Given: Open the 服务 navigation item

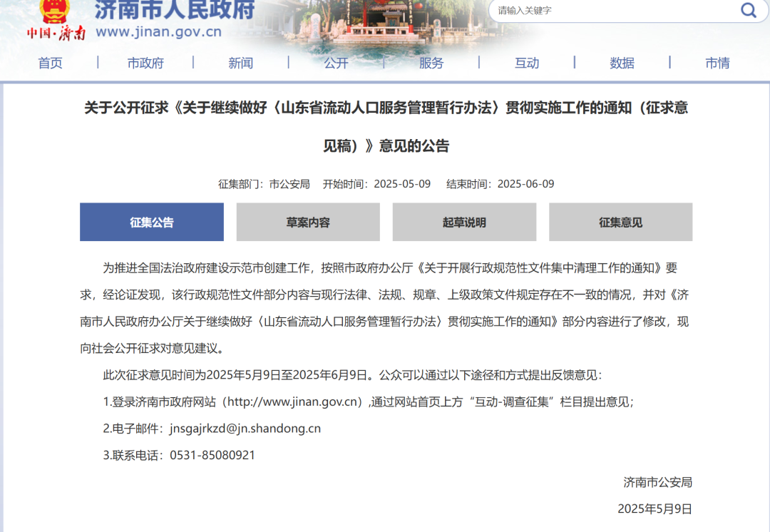Looking at the screenshot, I should [431, 63].
